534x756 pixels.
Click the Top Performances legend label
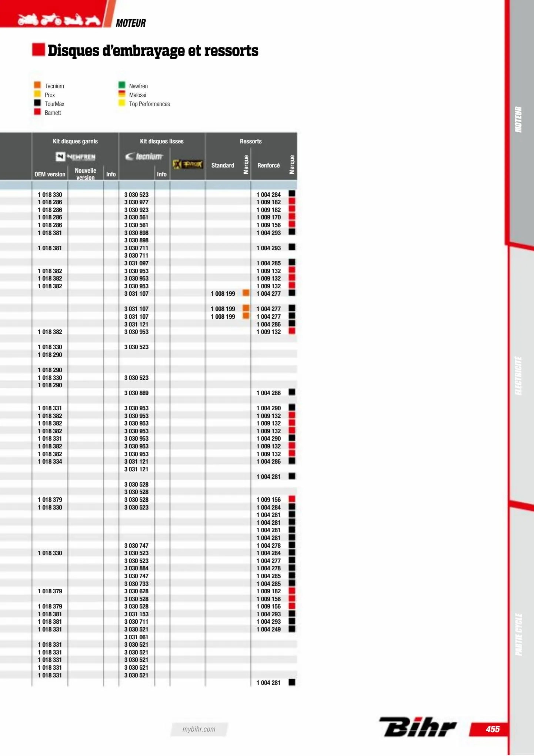pyautogui.click(x=150, y=104)
